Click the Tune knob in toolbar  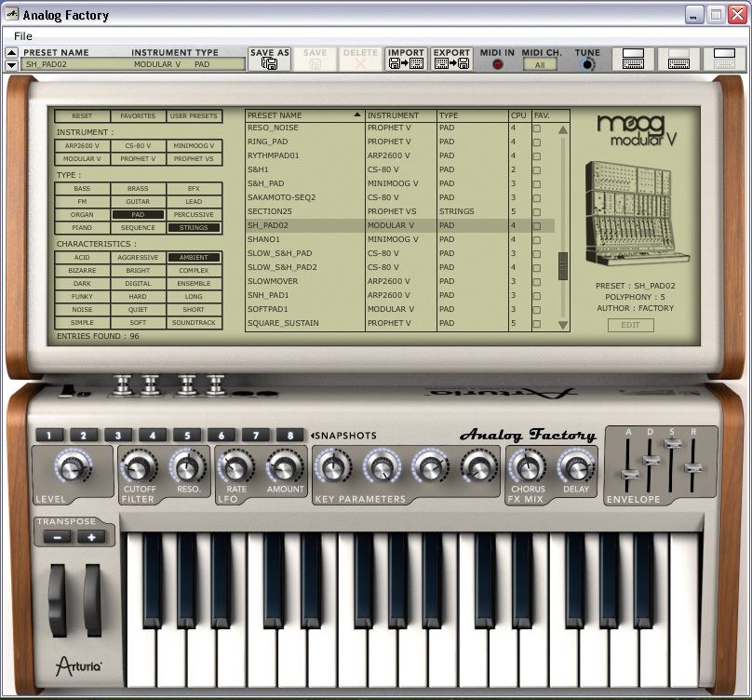pos(587,64)
